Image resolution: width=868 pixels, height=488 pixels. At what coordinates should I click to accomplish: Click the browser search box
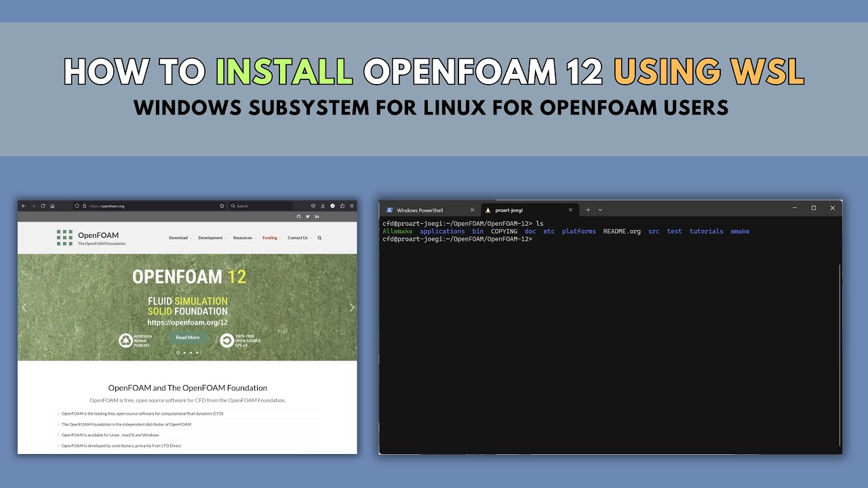(260, 205)
